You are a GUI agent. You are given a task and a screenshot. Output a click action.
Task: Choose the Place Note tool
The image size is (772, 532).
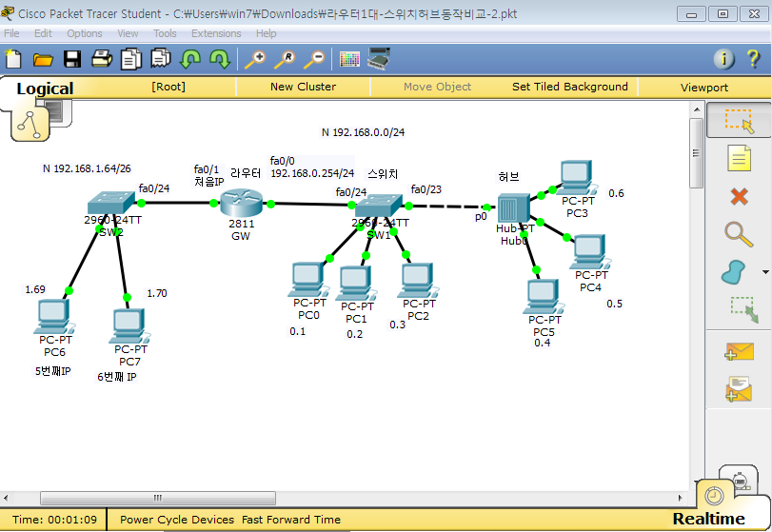pyautogui.click(x=739, y=158)
